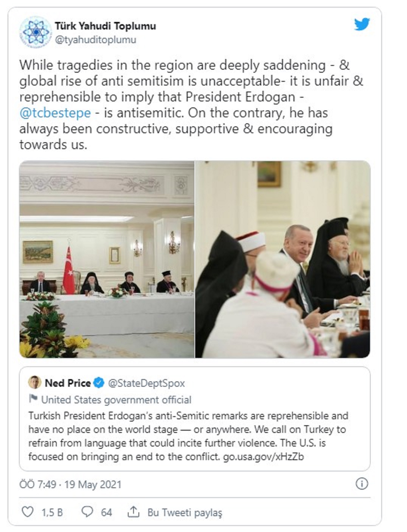Image resolution: width=407 pixels, height=532 pixels.
Task: Open the tweet info circle icon
Action: point(362,484)
